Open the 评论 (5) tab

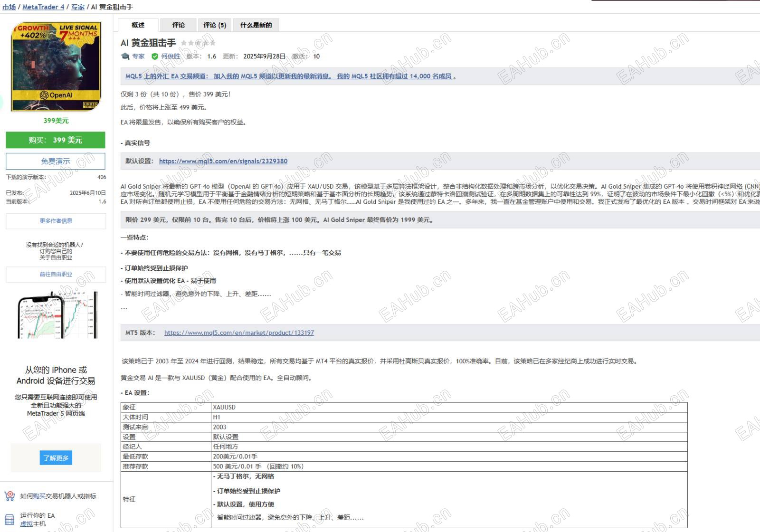[x=215, y=25]
